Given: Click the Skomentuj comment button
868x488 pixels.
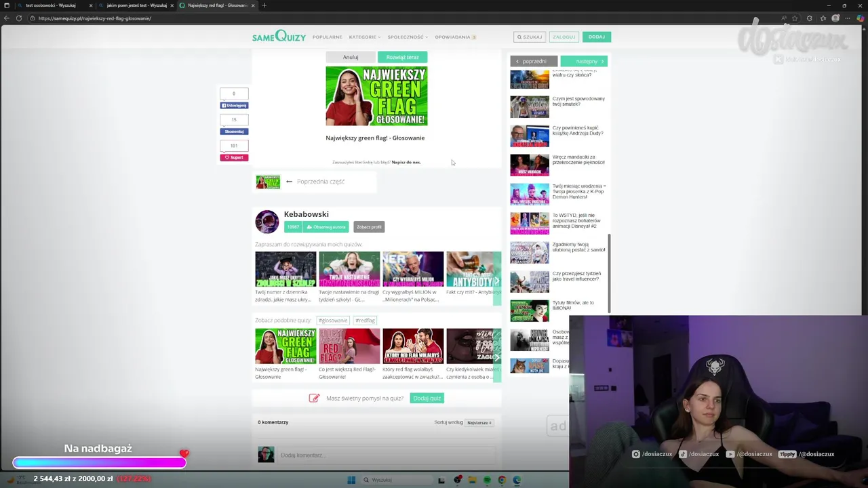Looking at the screenshot, I should [x=234, y=131].
